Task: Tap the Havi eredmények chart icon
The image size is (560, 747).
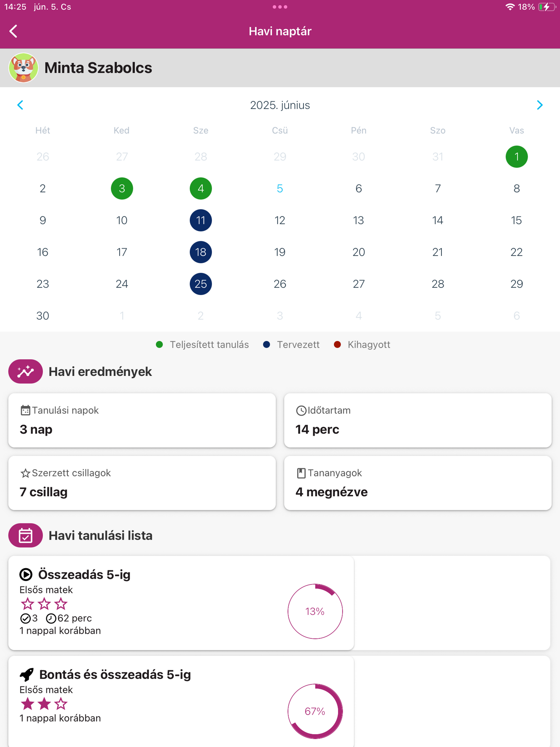Action: (x=25, y=371)
